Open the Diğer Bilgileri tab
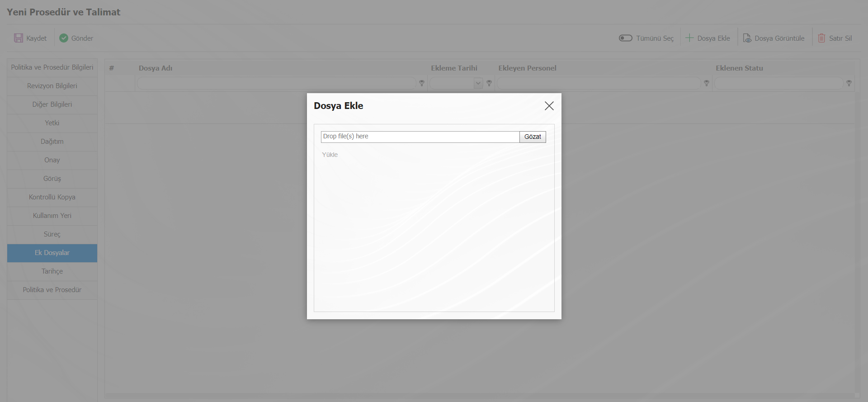Viewport: 868px width, 402px height. point(52,104)
